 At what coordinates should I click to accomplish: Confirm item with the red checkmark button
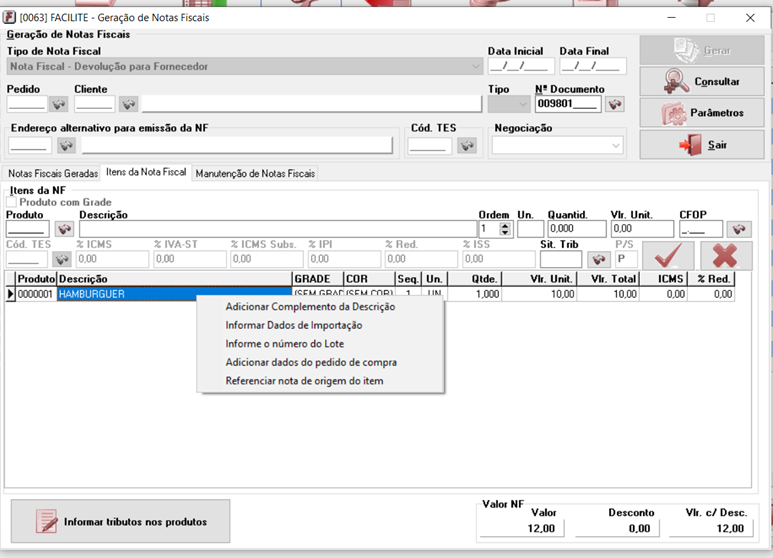668,255
